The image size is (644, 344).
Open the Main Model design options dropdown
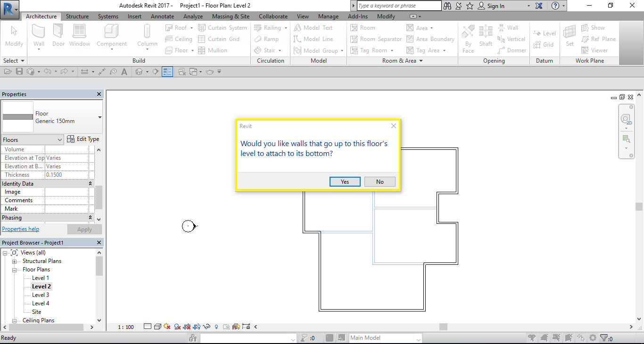tap(418, 338)
